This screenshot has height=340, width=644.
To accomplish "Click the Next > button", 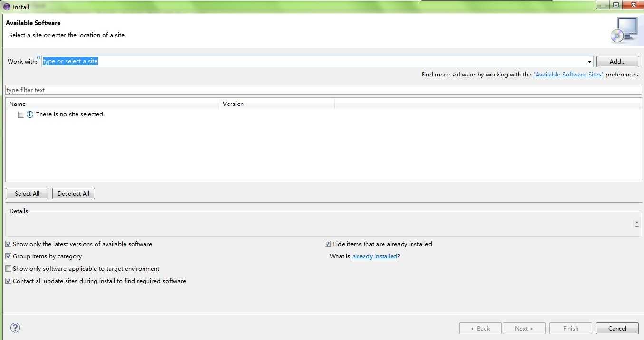I will [524, 329].
